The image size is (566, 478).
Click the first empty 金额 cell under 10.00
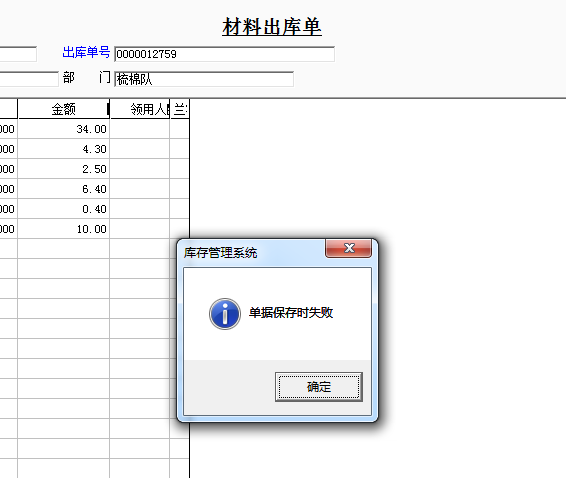(x=64, y=249)
